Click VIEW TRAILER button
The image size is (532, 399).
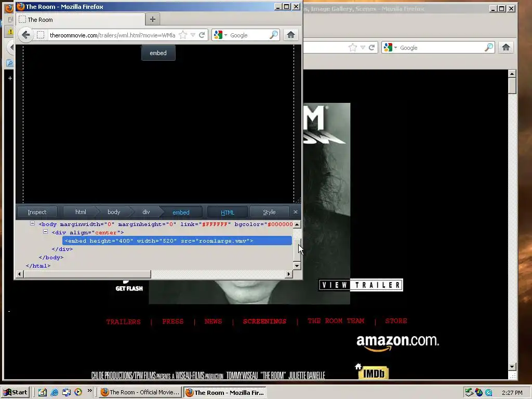click(x=361, y=285)
